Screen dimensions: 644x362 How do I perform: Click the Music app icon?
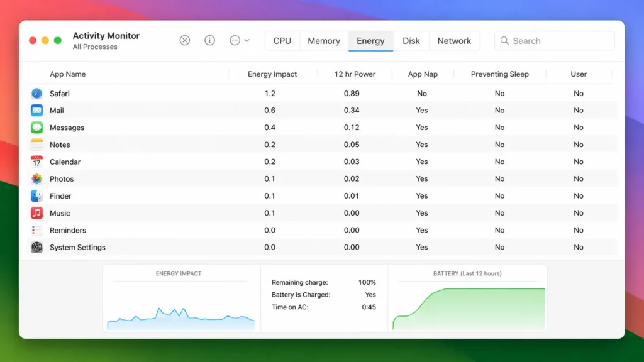pyautogui.click(x=36, y=213)
